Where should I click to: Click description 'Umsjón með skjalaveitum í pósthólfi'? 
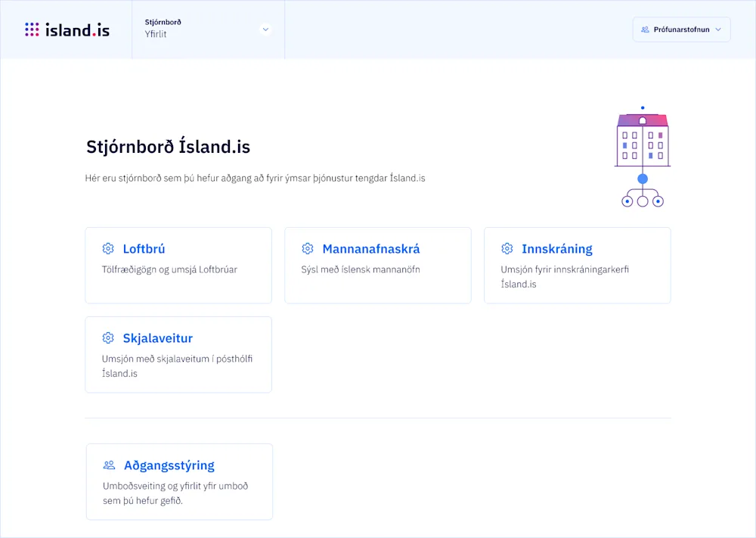tap(177, 359)
